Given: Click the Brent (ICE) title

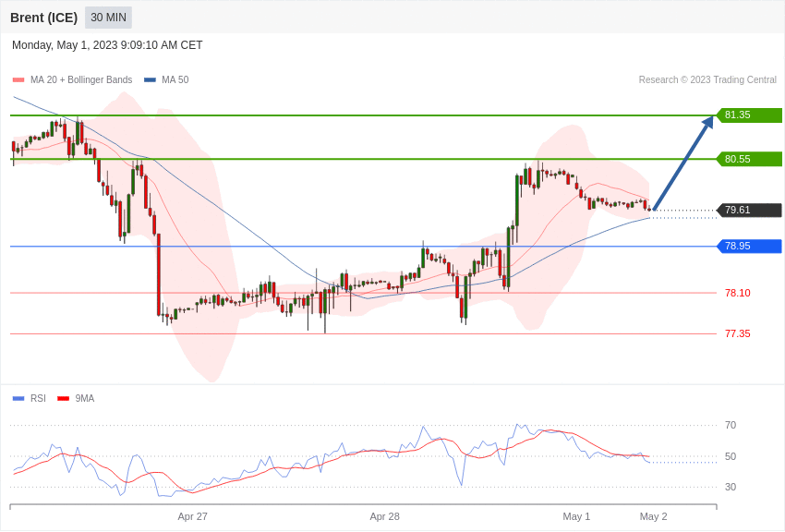Looking at the screenshot, I should coord(44,18).
